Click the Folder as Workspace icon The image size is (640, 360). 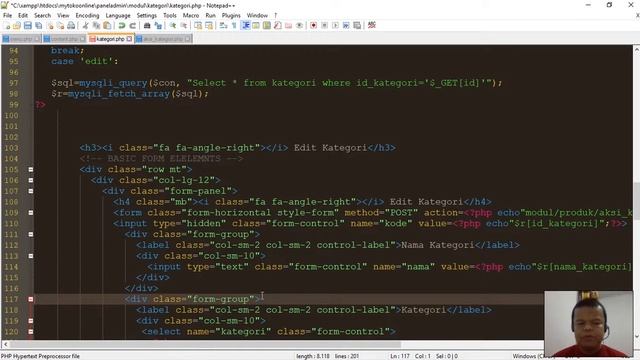click(x=289, y=25)
